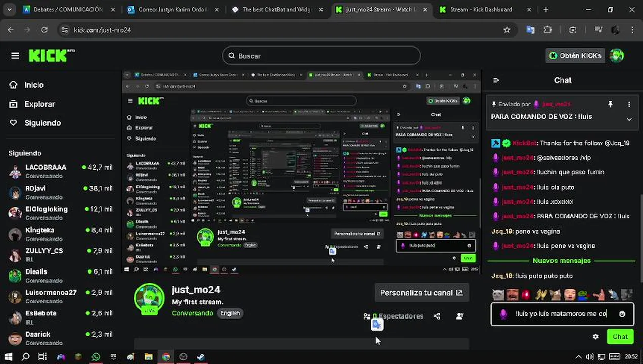Viewport: 643px width, 364px height.
Task: Open Siguiendo in sidebar navigation
Action: point(42,123)
